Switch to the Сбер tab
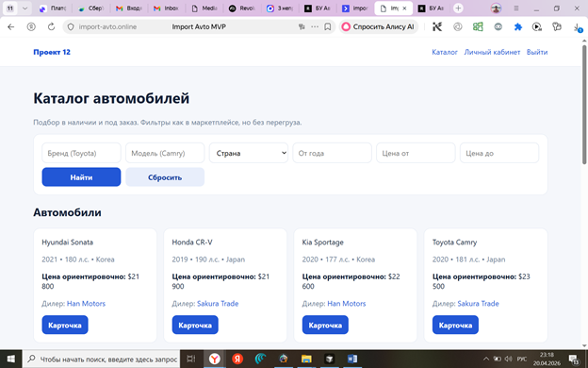The width and height of the screenshot is (588, 368). [91, 8]
